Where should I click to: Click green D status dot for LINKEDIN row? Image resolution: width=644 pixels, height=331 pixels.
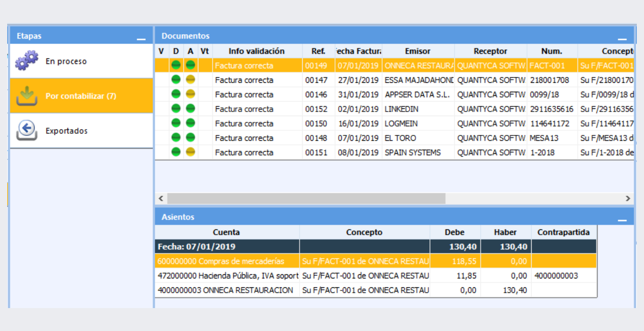(176, 109)
